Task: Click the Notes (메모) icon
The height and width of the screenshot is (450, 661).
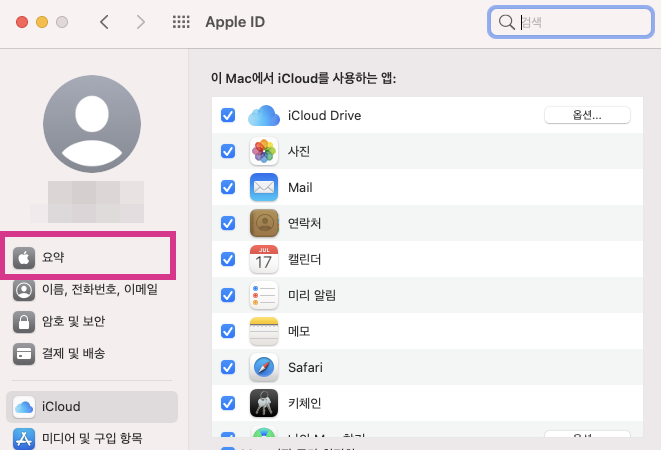Action: point(264,331)
